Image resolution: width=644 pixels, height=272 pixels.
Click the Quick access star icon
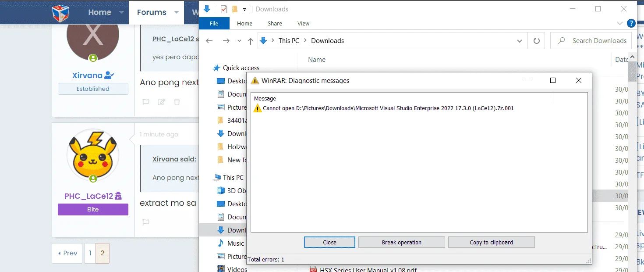[216, 68]
